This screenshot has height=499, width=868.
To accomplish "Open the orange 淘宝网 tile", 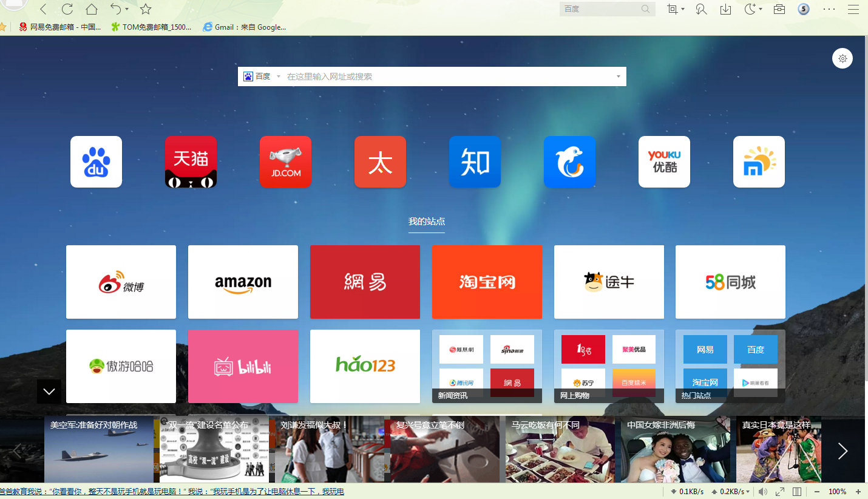I will [487, 282].
